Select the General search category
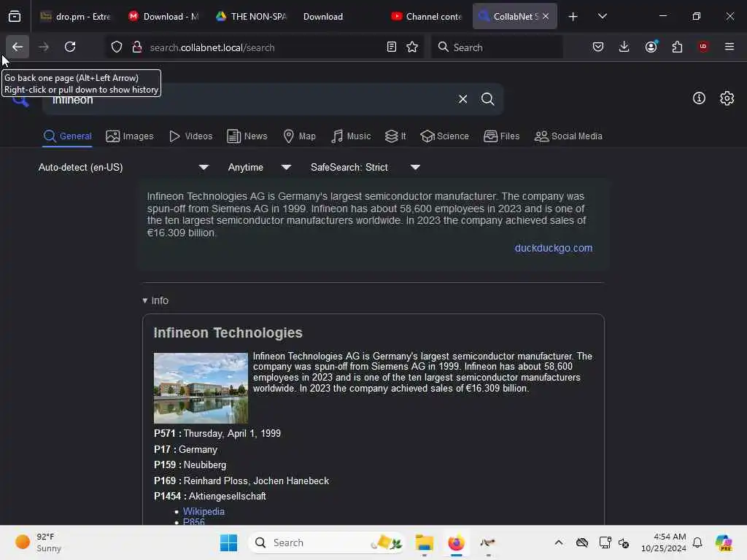747x560 pixels. click(x=68, y=136)
